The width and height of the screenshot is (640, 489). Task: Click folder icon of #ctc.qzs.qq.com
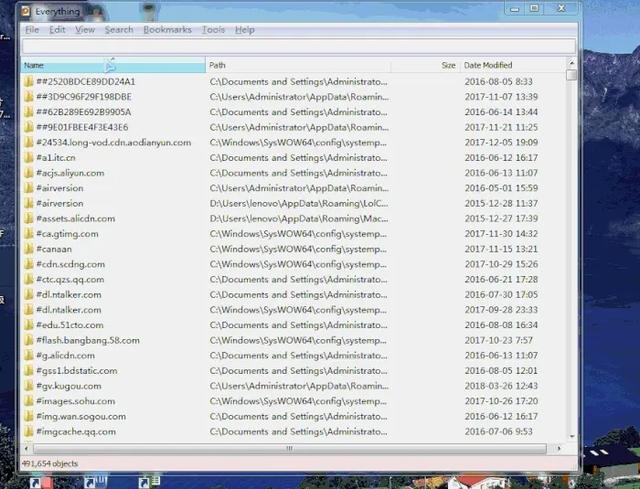(28, 280)
